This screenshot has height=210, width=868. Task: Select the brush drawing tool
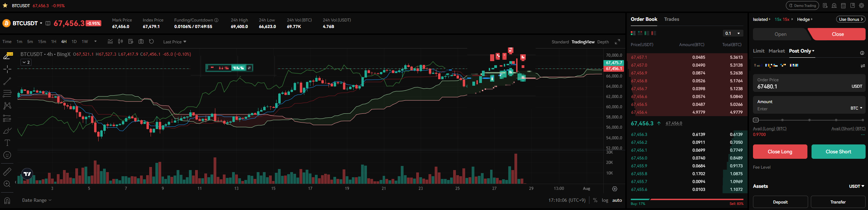pos(7,131)
